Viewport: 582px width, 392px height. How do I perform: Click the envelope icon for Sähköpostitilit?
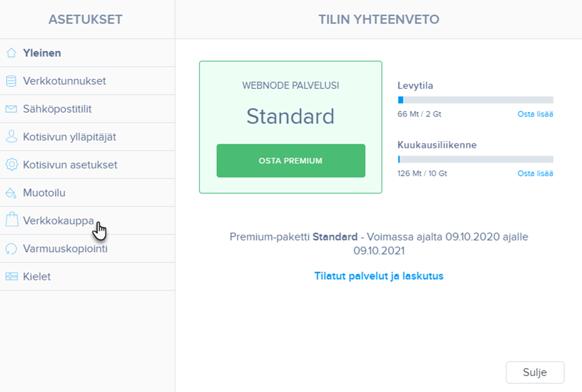point(11,109)
